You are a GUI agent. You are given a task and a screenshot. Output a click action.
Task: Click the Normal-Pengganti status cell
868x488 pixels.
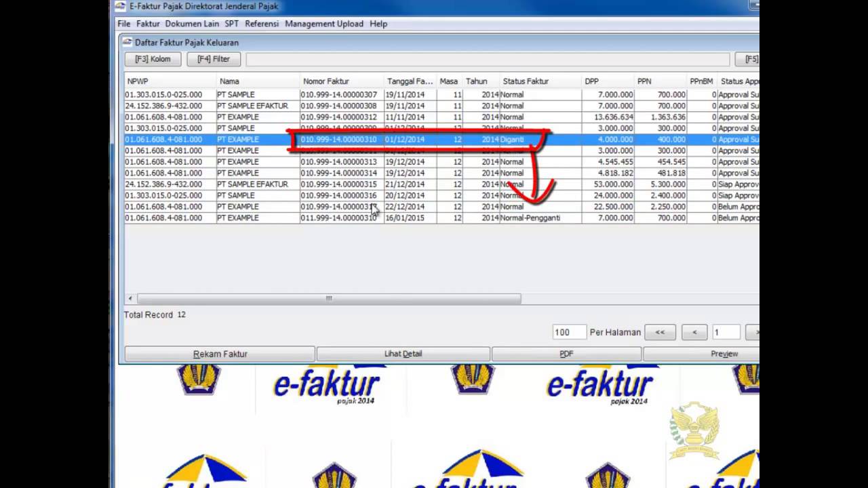click(530, 218)
